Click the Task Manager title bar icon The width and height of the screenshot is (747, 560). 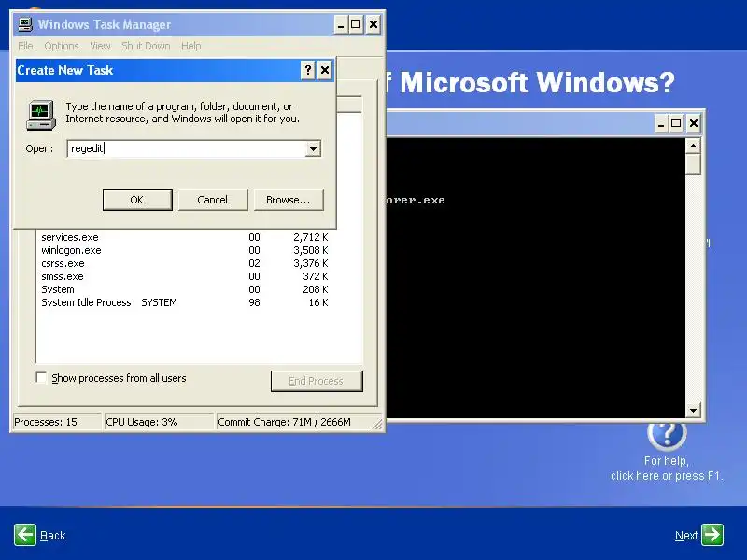(25, 24)
